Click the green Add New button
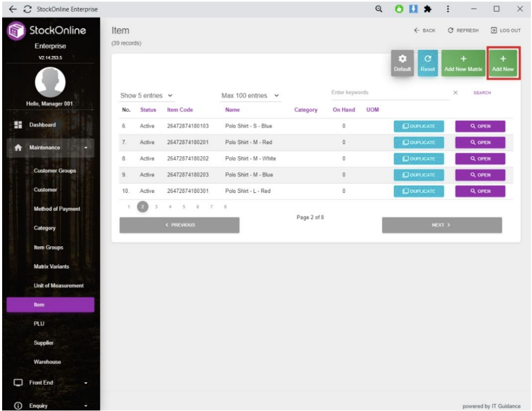This screenshot has height=411, width=532. tap(503, 63)
